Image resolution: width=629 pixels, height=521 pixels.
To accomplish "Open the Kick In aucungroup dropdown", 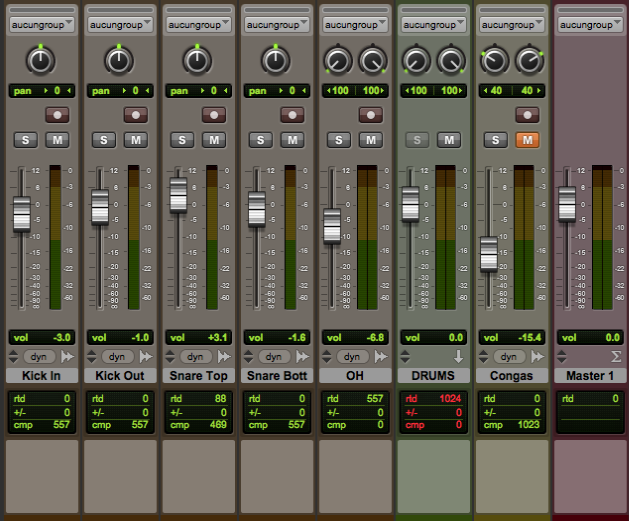I will pos(42,24).
